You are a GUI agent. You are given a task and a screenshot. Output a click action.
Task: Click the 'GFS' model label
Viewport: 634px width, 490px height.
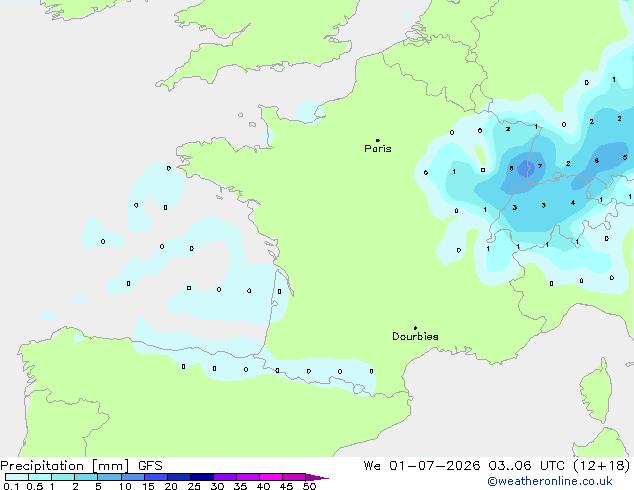coord(150,466)
